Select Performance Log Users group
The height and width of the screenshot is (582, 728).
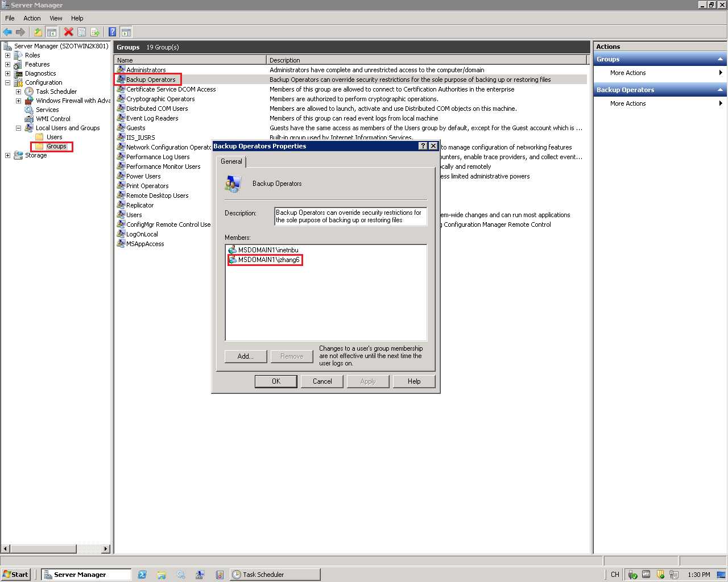pos(158,157)
